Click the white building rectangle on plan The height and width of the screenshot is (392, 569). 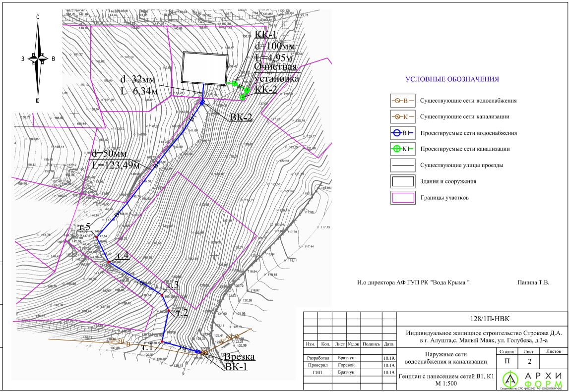pyautogui.click(x=204, y=68)
